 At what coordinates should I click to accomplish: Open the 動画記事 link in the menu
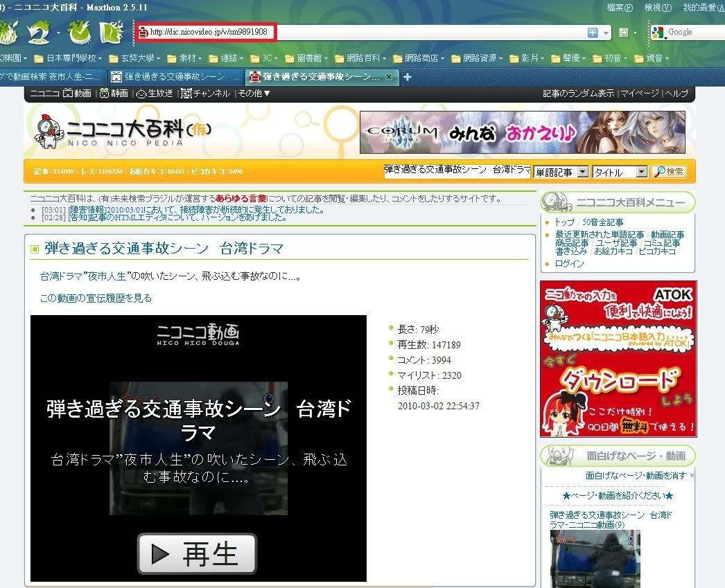[667, 235]
